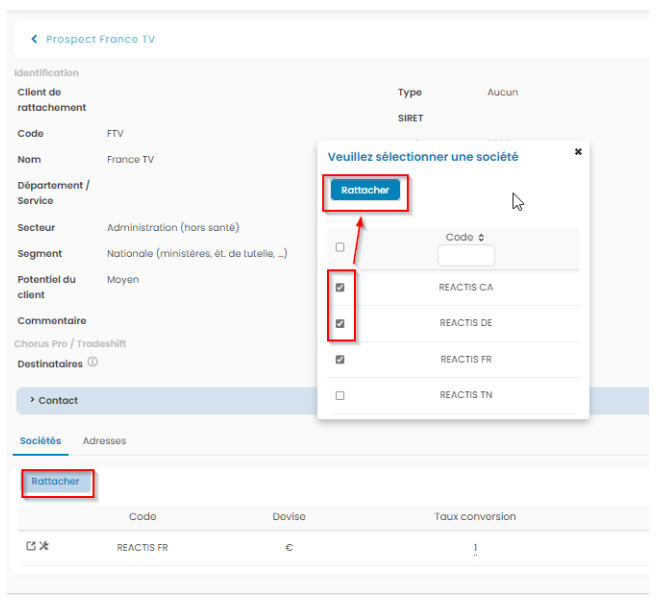Click the Rattacher button under Sociétés tab

click(56, 482)
